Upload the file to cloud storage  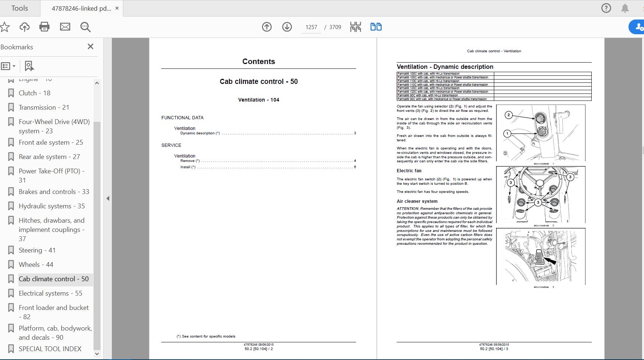pyautogui.click(x=25, y=27)
